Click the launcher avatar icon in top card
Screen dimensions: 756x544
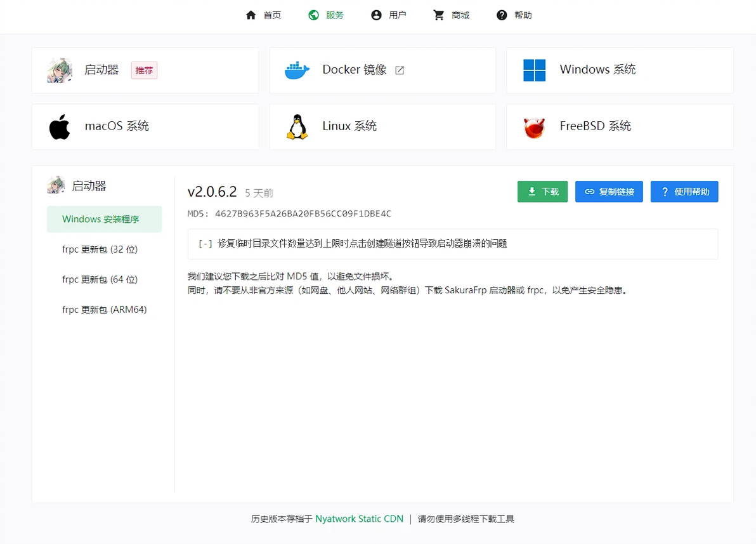pos(60,70)
